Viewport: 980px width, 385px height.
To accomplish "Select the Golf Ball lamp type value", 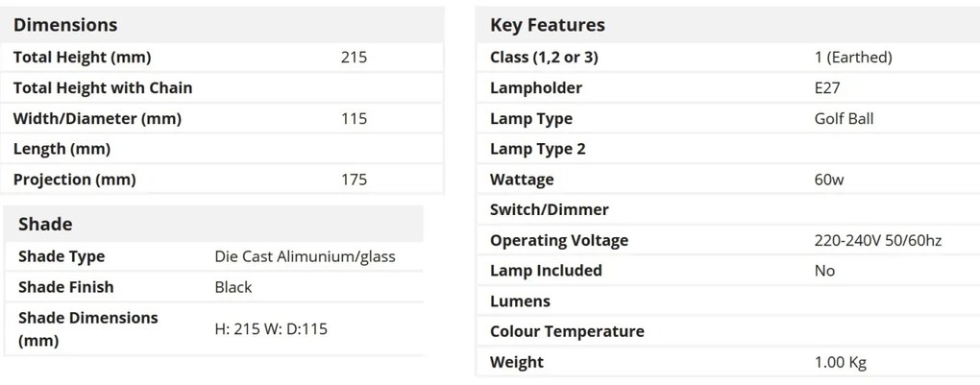I will 844,119.
